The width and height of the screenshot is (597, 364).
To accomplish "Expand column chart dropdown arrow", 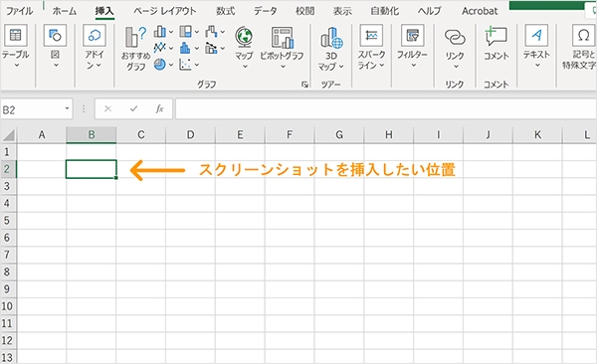I will 171,32.
